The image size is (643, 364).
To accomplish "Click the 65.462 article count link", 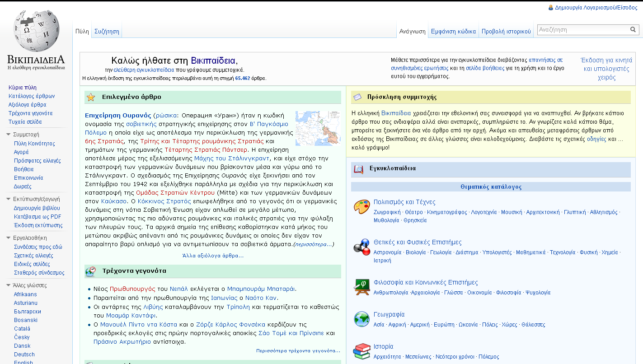I will (x=243, y=78).
